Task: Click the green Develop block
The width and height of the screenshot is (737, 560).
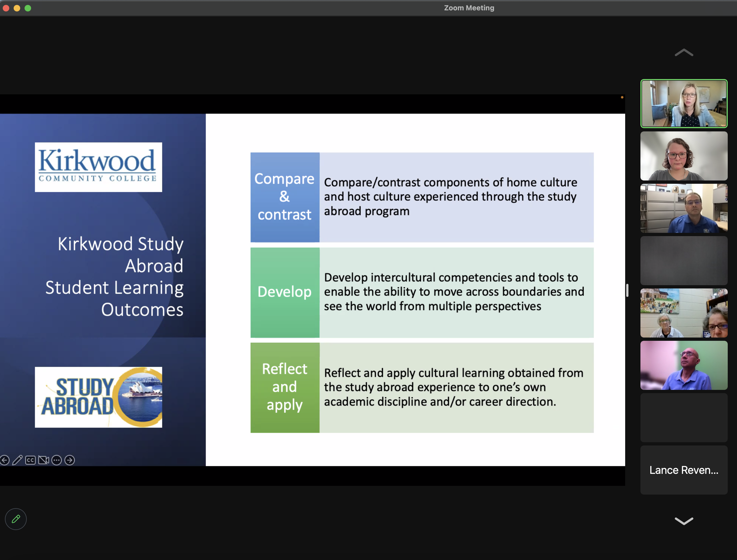Action: click(285, 292)
